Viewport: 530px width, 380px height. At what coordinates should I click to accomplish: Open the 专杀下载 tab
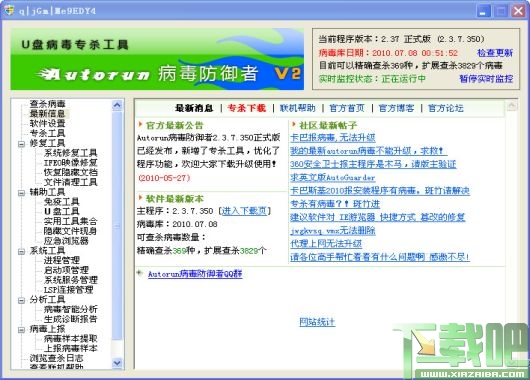(x=247, y=108)
